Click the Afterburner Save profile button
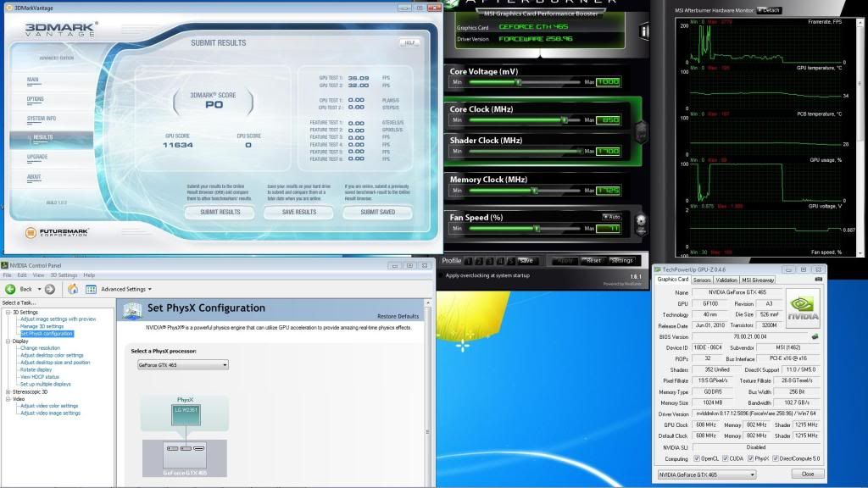 click(x=526, y=261)
